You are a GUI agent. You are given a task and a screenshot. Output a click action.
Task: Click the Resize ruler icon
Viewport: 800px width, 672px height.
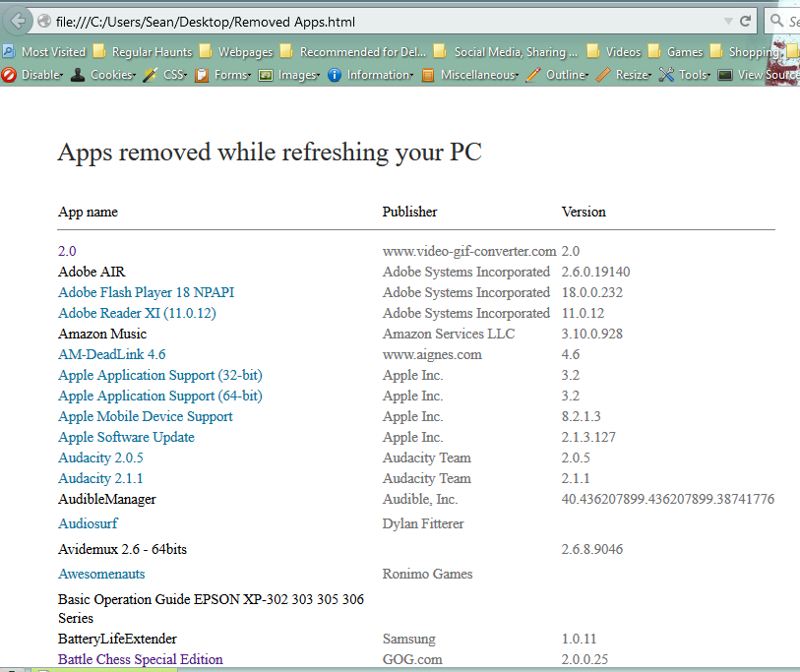pyautogui.click(x=602, y=75)
